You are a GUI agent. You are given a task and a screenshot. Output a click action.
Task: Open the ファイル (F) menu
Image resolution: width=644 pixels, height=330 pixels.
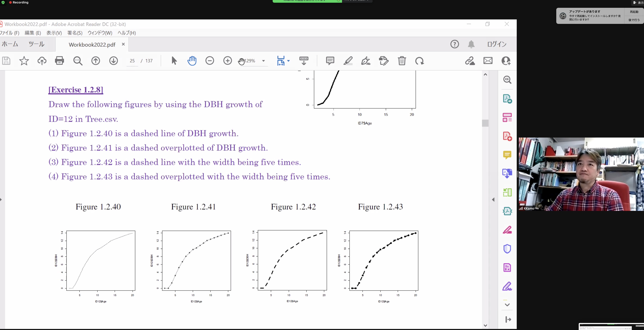pos(9,33)
